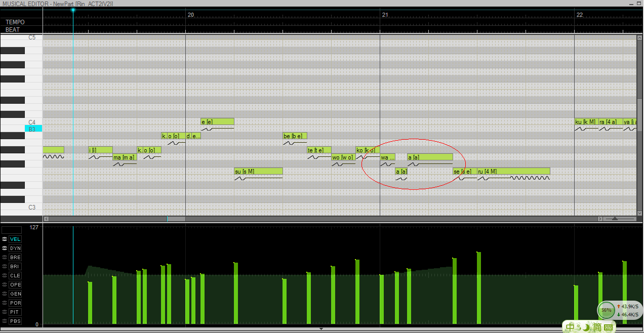
Task: Click the 中 Chinese input mode icon
Action: (x=571, y=327)
